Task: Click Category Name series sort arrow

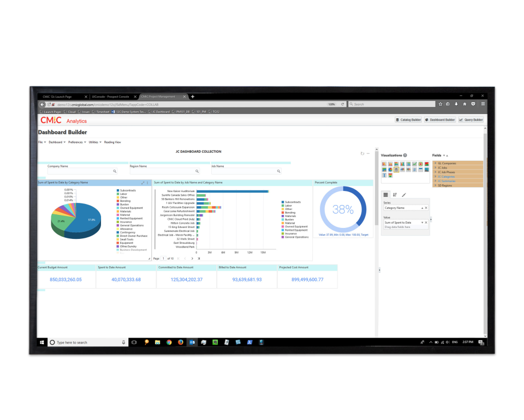Action: [x=422, y=208]
